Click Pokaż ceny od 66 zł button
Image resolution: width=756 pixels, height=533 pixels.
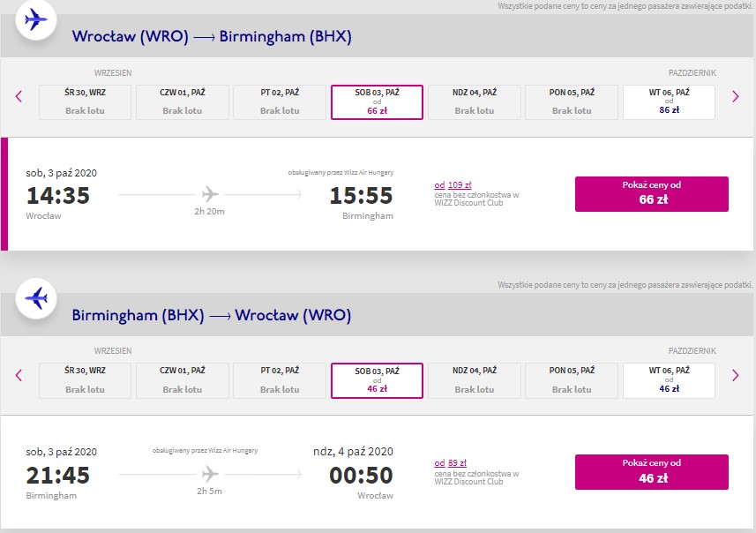[x=651, y=194]
